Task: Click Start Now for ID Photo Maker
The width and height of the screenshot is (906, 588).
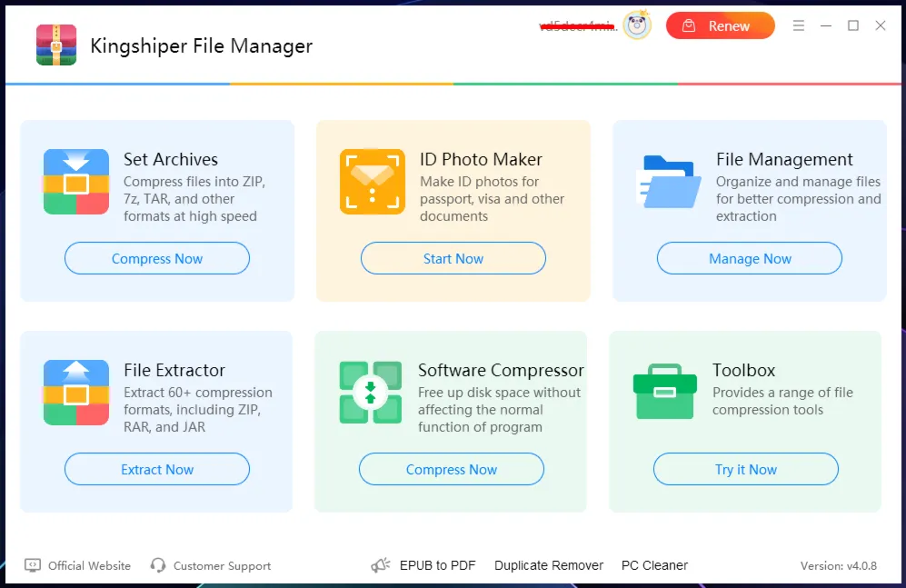Action: coord(453,258)
